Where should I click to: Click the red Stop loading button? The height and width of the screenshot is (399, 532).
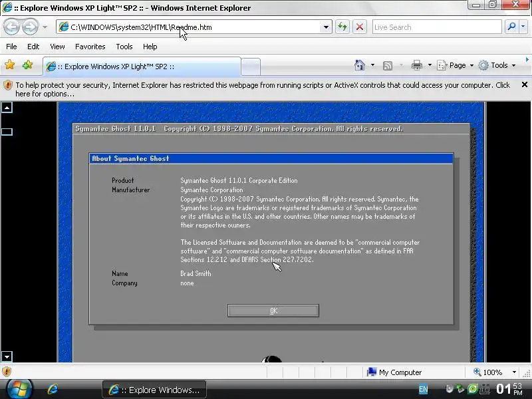[x=360, y=27]
